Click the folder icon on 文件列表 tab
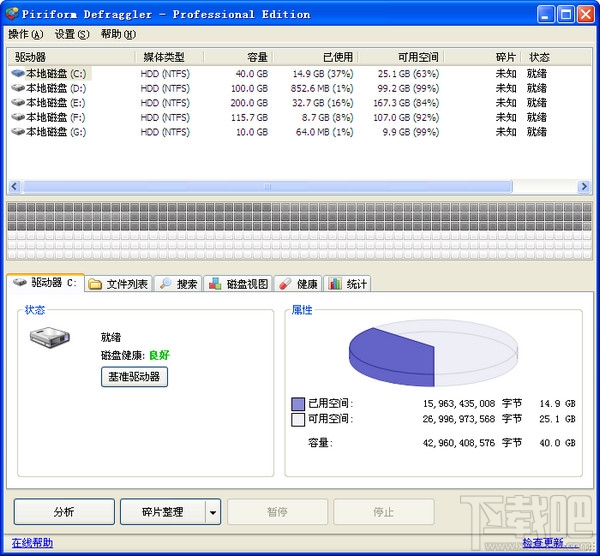The height and width of the screenshot is (556, 600). click(x=95, y=284)
